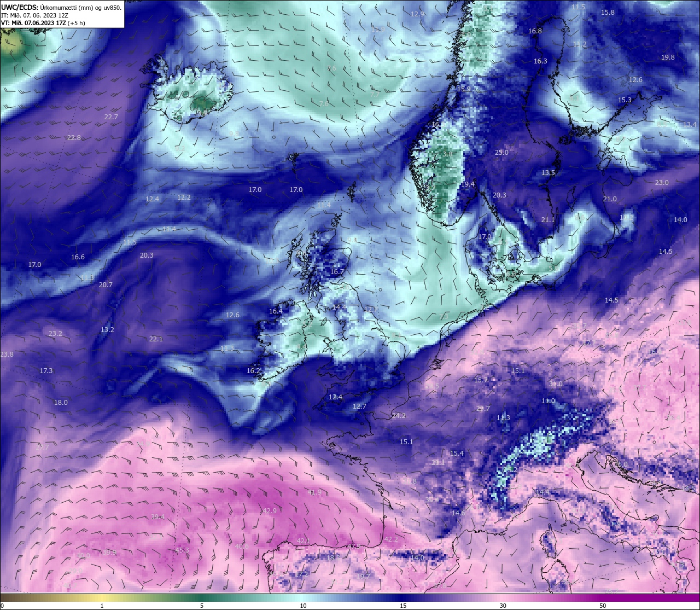700x610 pixels.
Task: Click the 'VT: Mið. 07.06.2023 17Z (+5 h)' line
Action: [x=43, y=23]
